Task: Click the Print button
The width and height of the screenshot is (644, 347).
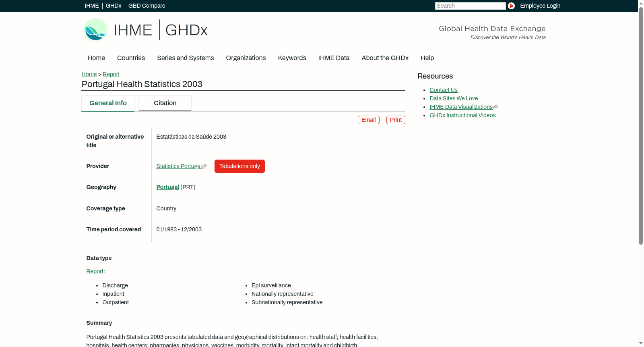Action: pos(396,120)
